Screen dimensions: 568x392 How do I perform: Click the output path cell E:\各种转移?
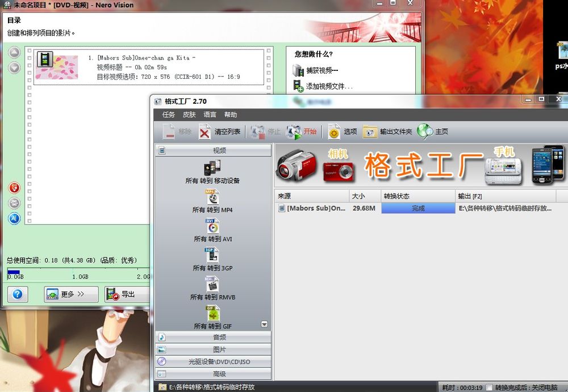(505, 208)
